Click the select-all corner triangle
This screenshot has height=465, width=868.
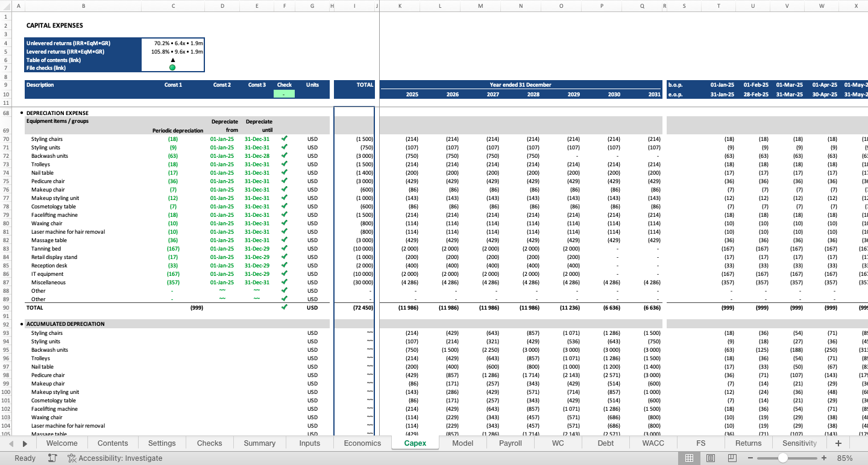(5, 6)
